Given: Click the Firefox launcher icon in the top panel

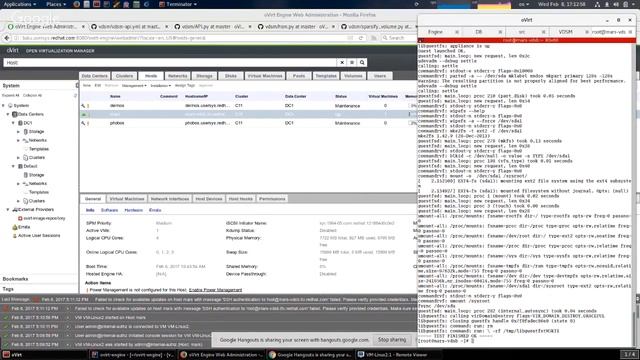Looking at the screenshot, I should click(76, 4).
